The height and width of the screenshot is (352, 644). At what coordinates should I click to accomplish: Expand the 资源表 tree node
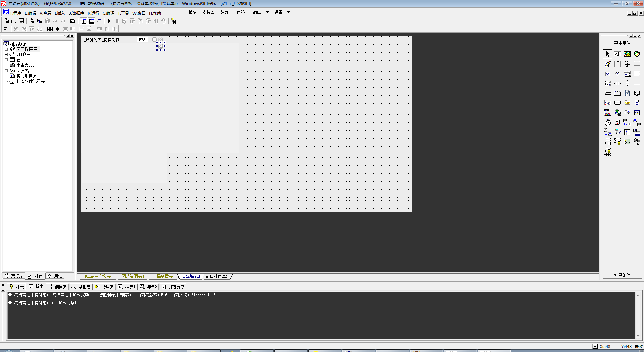[6, 71]
